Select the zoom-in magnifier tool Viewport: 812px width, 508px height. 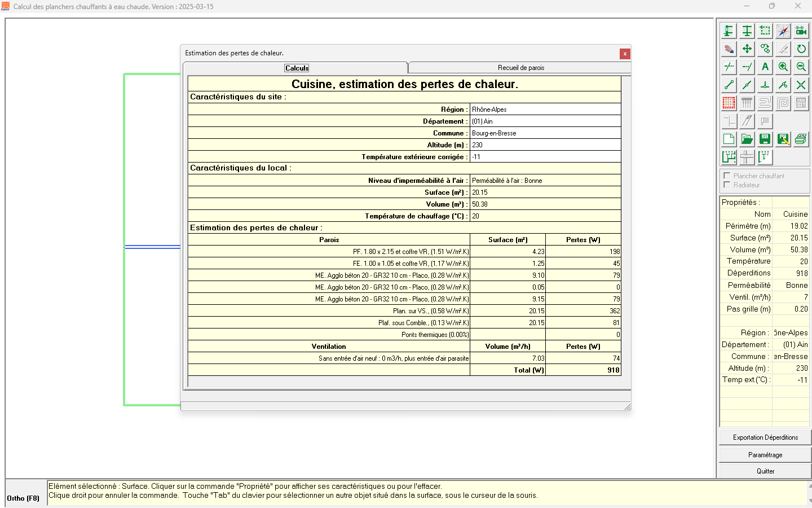pyautogui.click(x=783, y=66)
